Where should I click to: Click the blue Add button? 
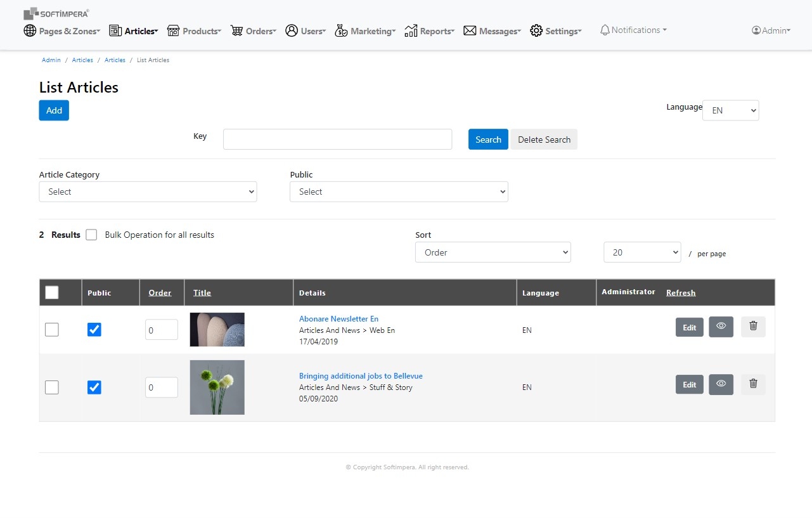click(54, 110)
